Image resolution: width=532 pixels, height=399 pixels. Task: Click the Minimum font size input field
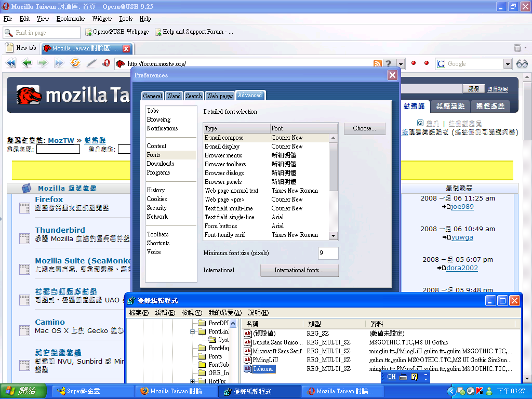[x=328, y=253]
